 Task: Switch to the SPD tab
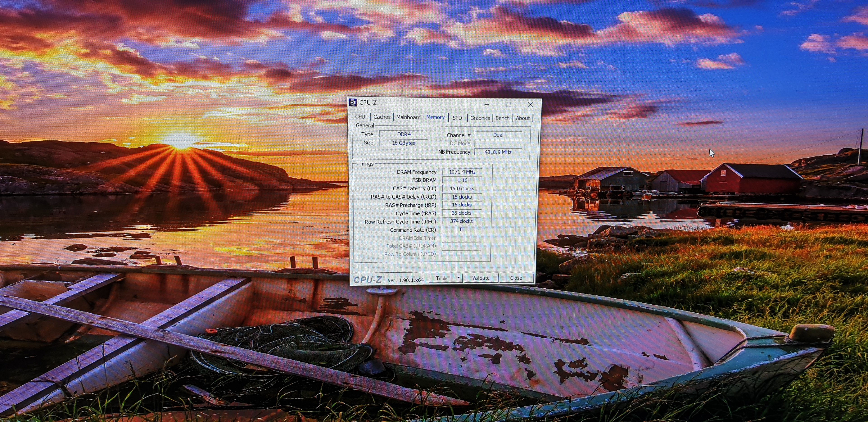point(457,118)
